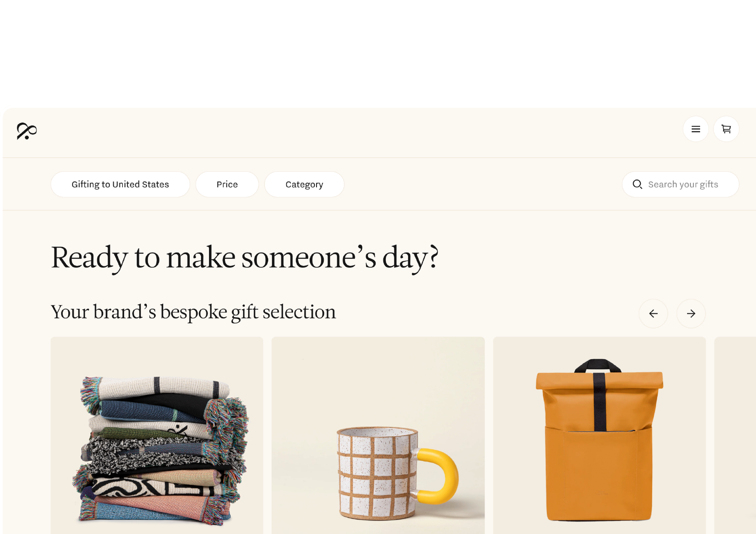
Task: Click the search magnifier icon
Action: 638,184
